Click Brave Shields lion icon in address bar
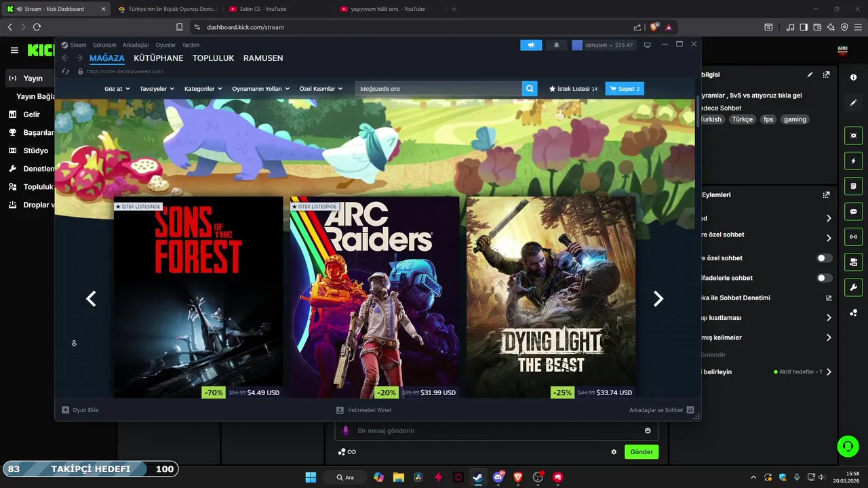The width and height of the screenshot is (868, 488). point(654,27)
